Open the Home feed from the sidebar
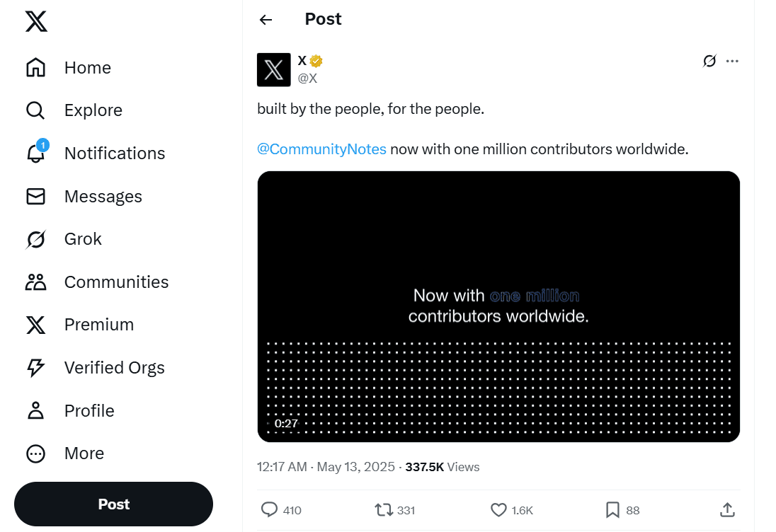Image resolution: width=776 pixels, height=532 pixels. 87,67
